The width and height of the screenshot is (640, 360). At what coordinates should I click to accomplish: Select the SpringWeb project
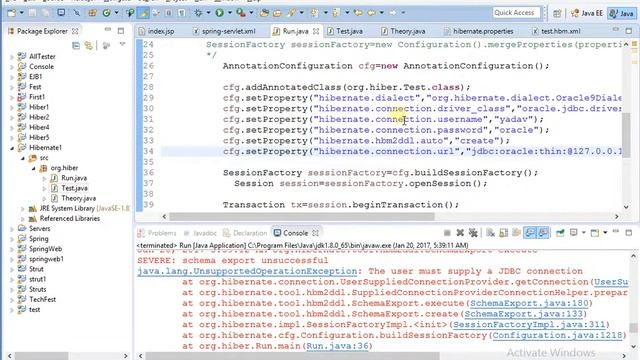coord(45,249)
